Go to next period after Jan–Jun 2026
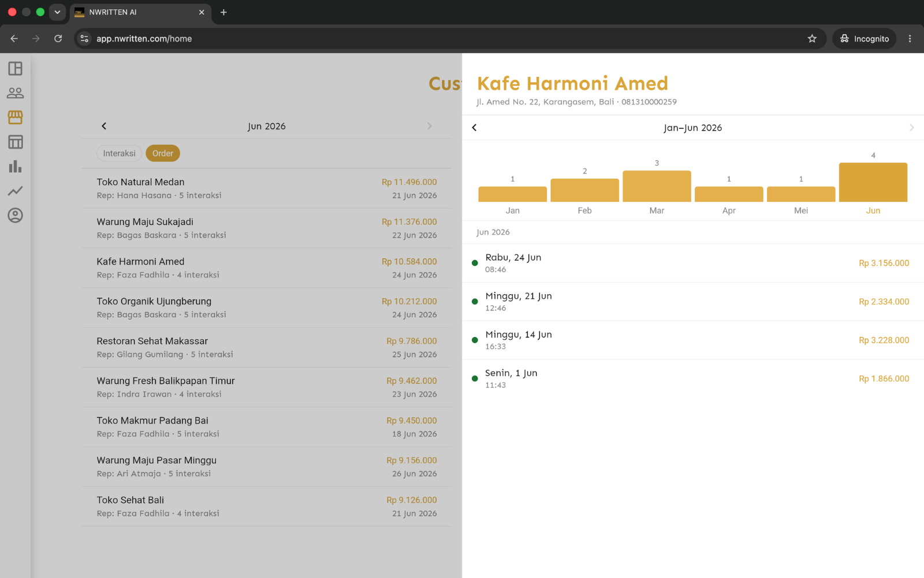The height and width of the screenshot is (578, 924). tap(911, 128)
